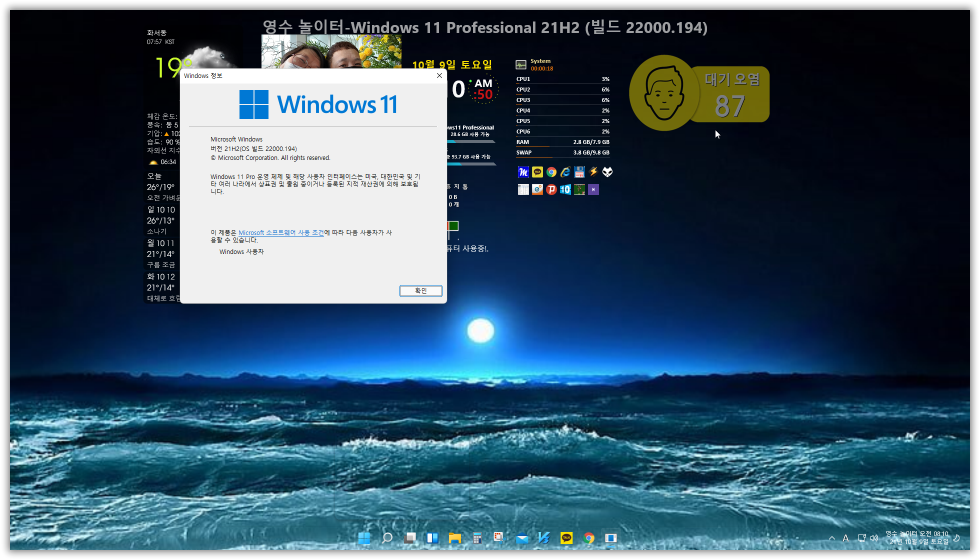Launch Calculator from the taskbar
Image resolution: width=980 pixels, height=560 pixels.
477,538
